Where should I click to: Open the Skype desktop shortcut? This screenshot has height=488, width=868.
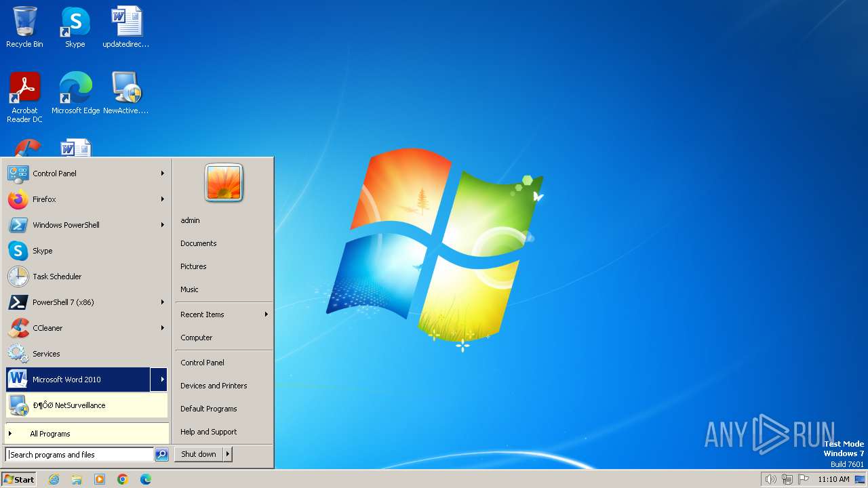[75, 27]
